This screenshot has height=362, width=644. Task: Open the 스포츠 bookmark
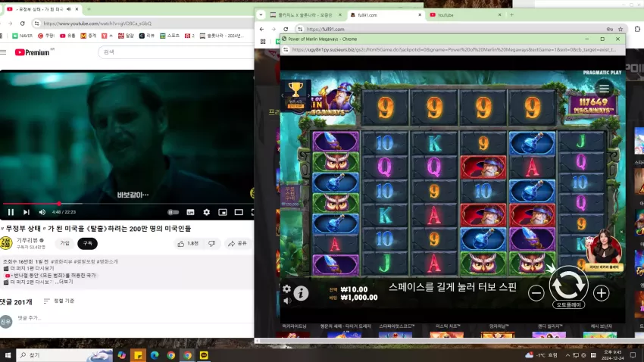[170, 36]
